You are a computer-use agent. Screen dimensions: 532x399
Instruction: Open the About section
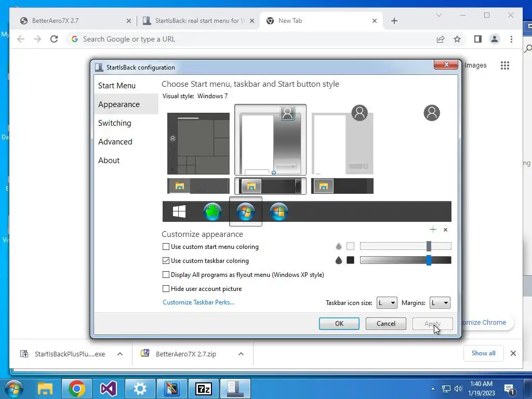(109, 160)
